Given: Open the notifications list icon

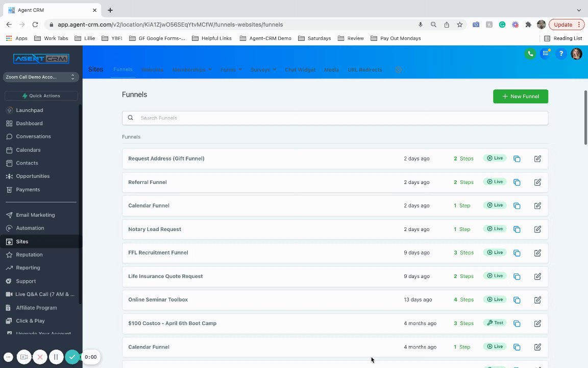Looking at the screenshot, I should point(546,54).
